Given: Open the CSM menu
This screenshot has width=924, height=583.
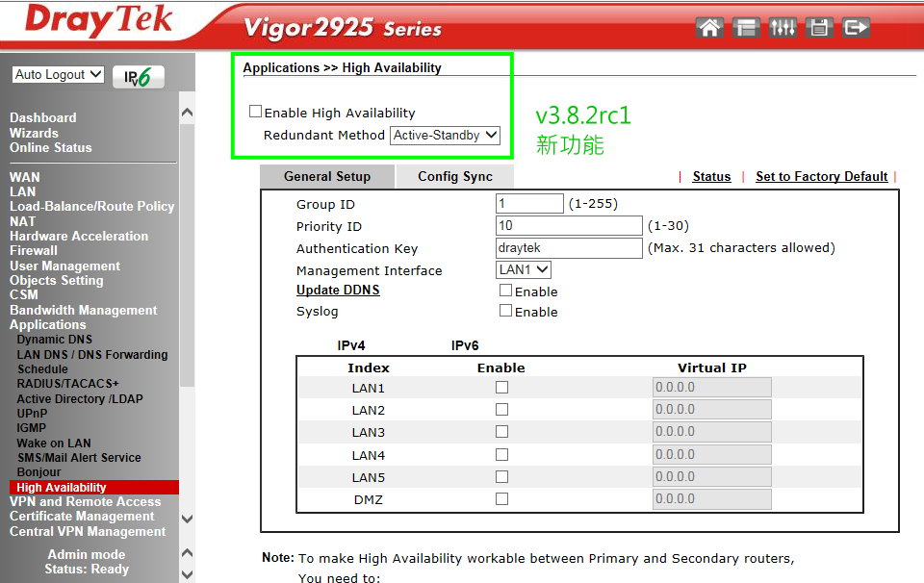Looking at the screenshot, I should click(23, 295).
